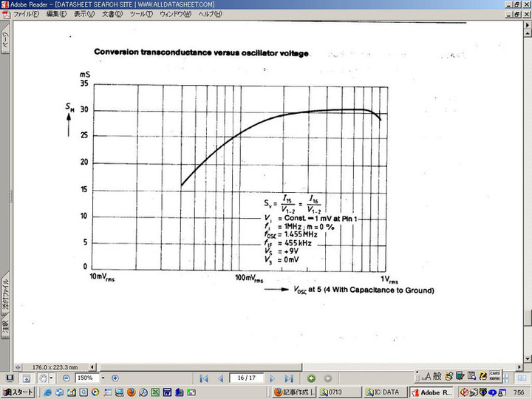
Task: Select the hand tool in bottom toolbar
Action: click(x=44, y=378)
